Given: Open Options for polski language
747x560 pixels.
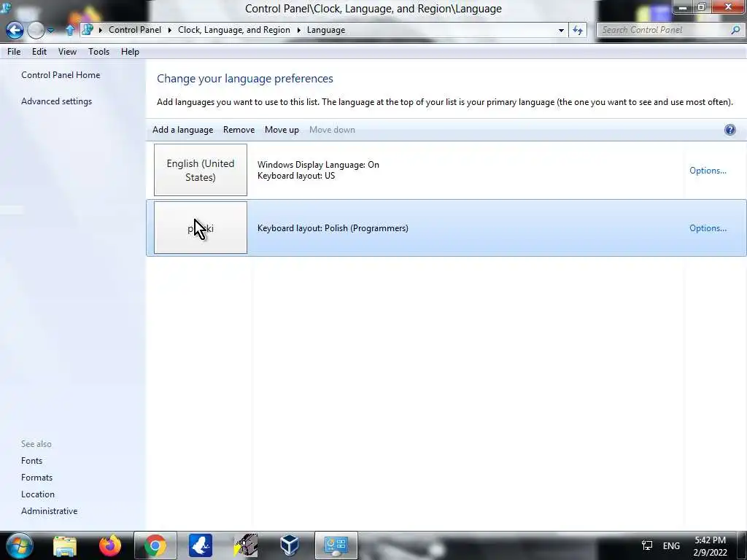Looking at the screenshot, I should tap(708, 228).
